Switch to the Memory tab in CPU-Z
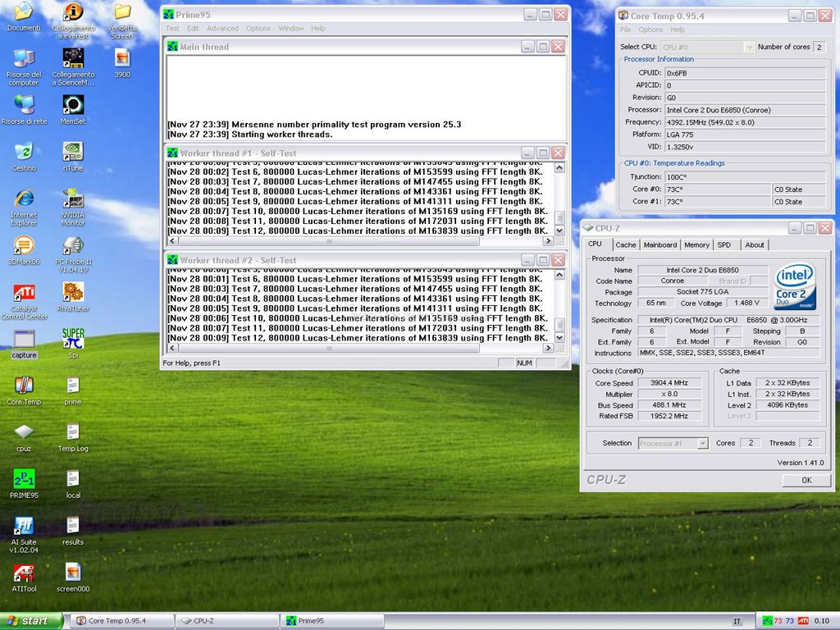The image size is (840, 630). 696,244
